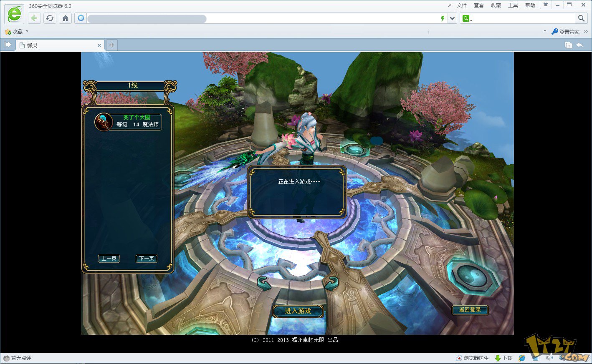Select the 御灵 browser tab

pyautogui.click(x=60, y=45)
